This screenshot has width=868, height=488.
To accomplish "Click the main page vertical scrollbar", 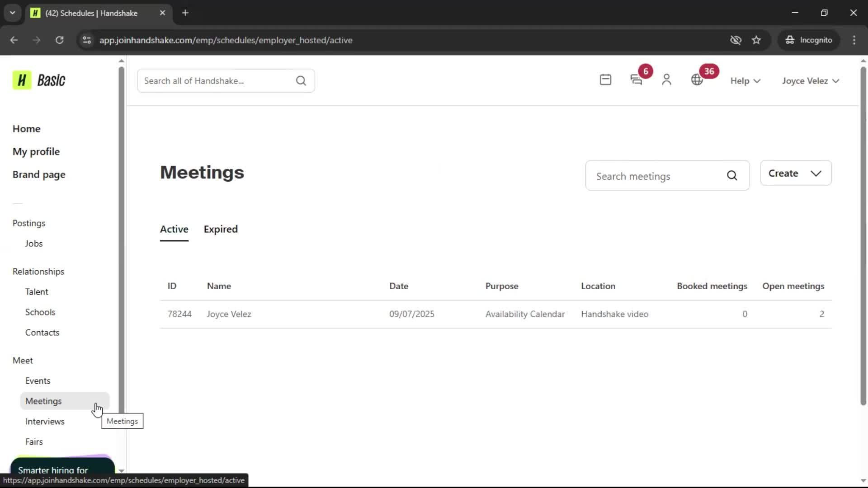I will point(863,235).
